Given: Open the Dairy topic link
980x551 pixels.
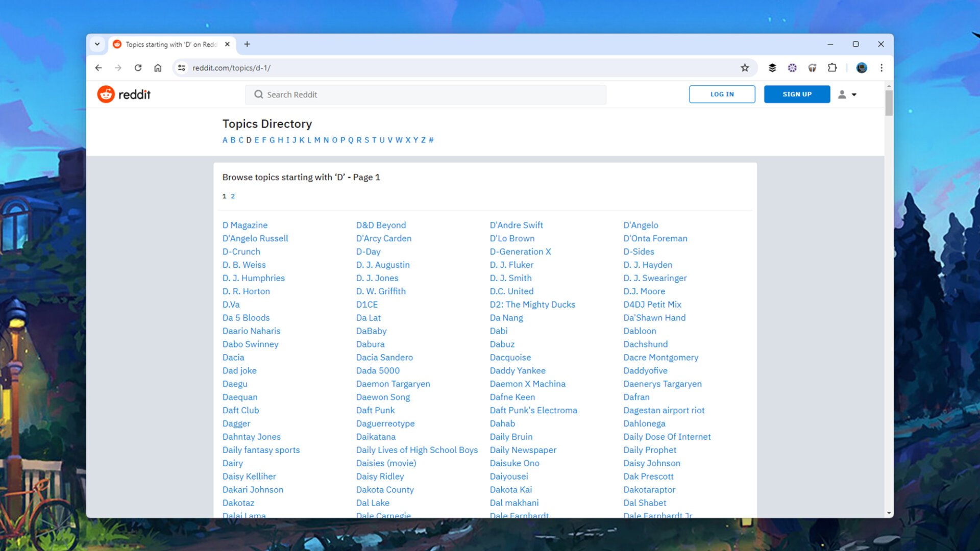Looking at the screenshot, I should tap(232, 463).
